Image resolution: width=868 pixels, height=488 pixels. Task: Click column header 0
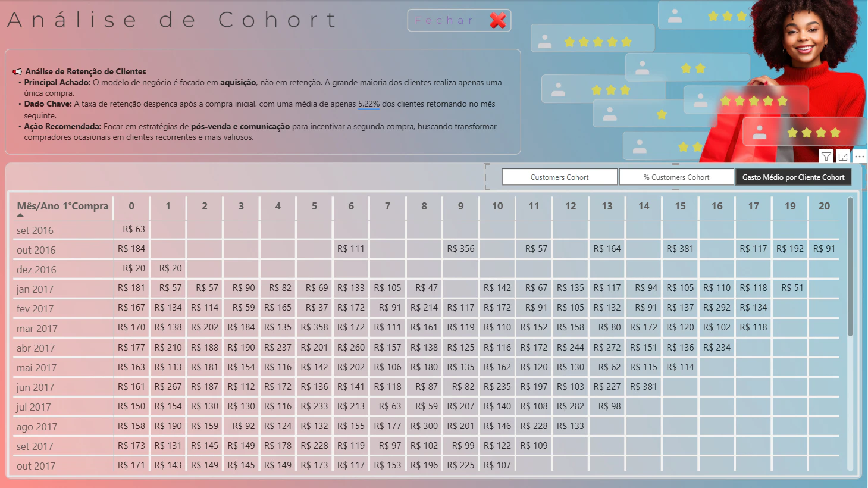pos(131,207)
